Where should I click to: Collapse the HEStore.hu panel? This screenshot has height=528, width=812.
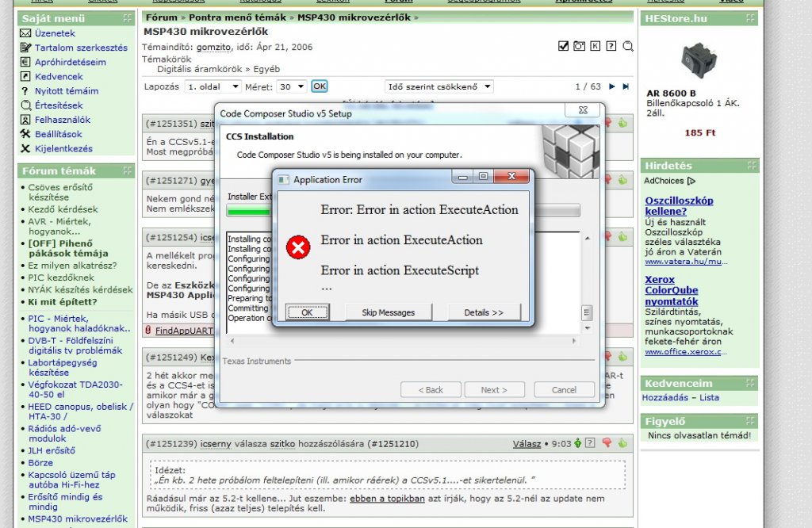[x=750, y=19]
